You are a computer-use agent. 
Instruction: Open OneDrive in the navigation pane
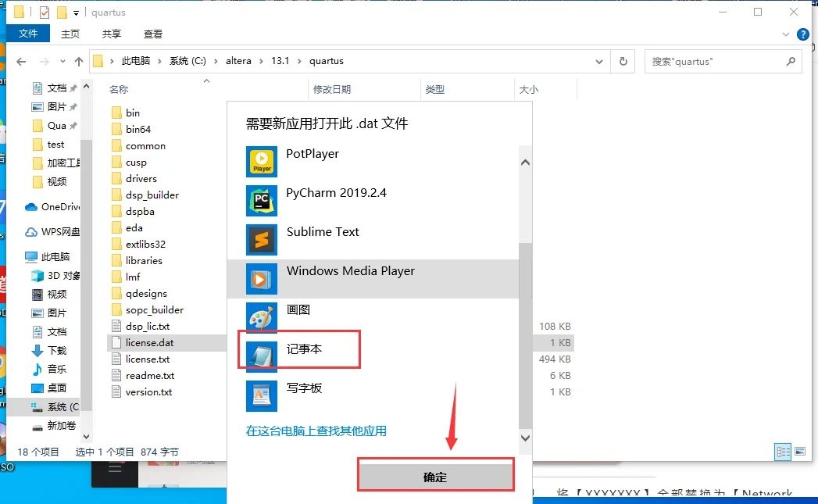pyautogui.click(x=52, y=206)
